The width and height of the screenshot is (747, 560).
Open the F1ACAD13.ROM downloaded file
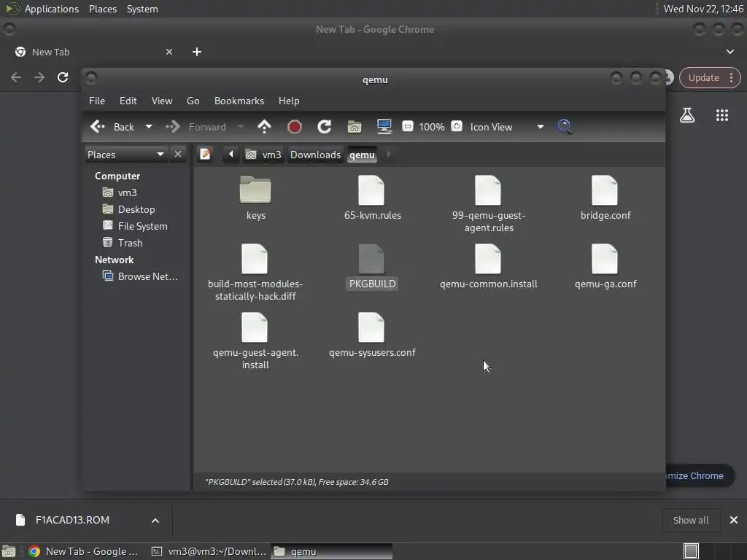pos(72,521)
